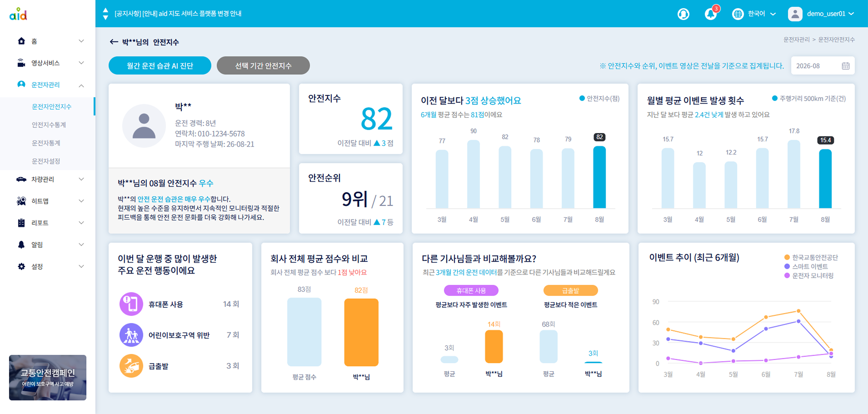This screenshot has width=868, height=414.
Task: Select 운전자설정 submenu item
Action: pyautogui.click(x=46, y=161)
